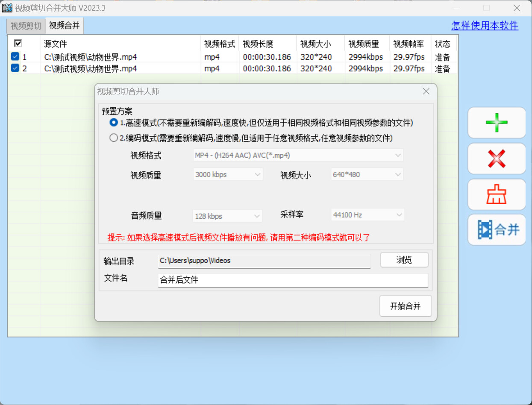532x405 pixels.
Task: Uncheck the checkbox for row 2
Action: tap(15, 68)
